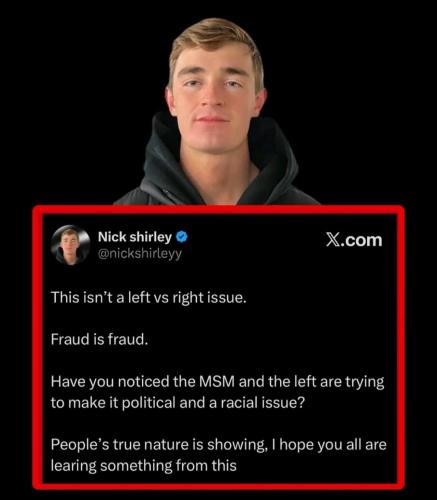Open the @nickshirleyy handle link
This screenshot has height=500, width=437.
click(140, 254)
